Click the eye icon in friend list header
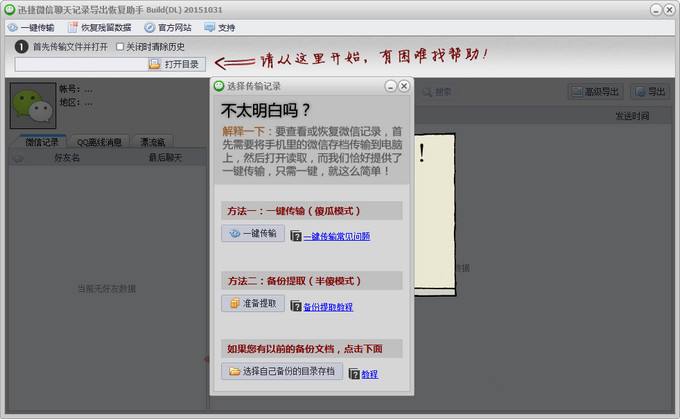Screen dimensions: 680x419 coord(18,158)
